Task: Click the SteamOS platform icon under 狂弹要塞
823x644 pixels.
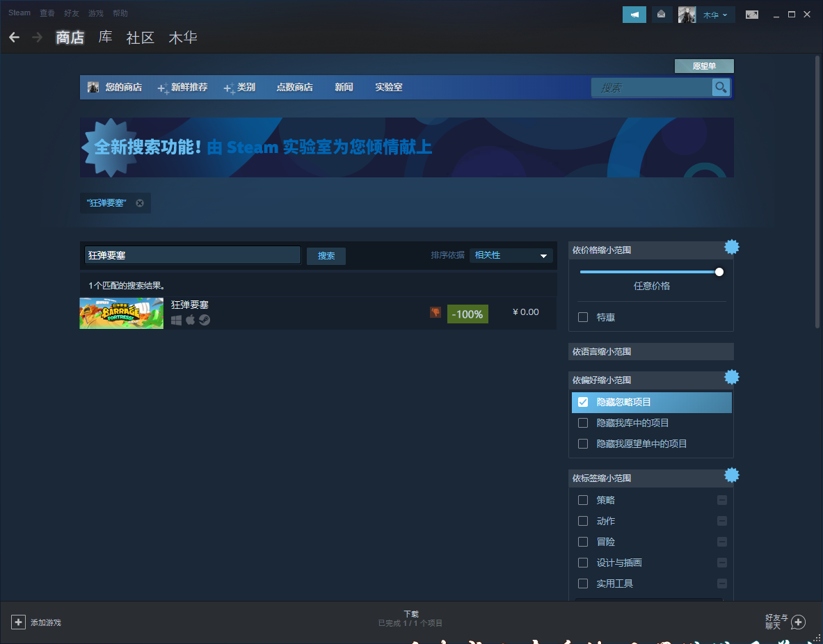Action: (205, 320)
